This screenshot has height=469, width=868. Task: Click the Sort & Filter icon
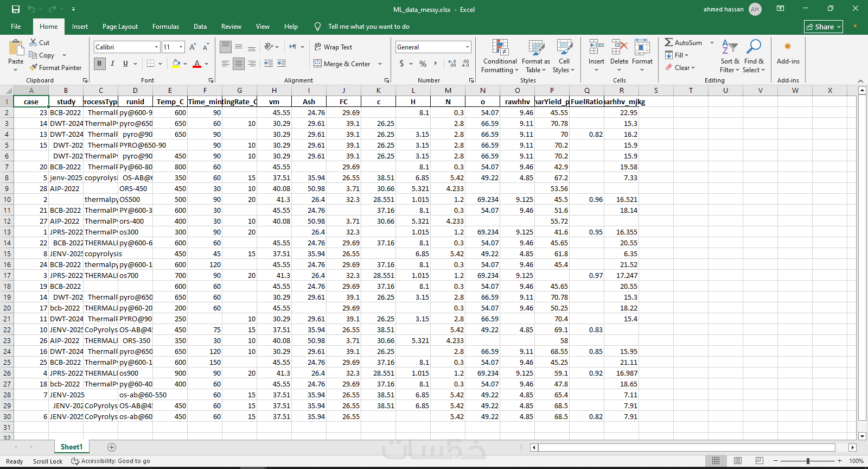point(730,47)
